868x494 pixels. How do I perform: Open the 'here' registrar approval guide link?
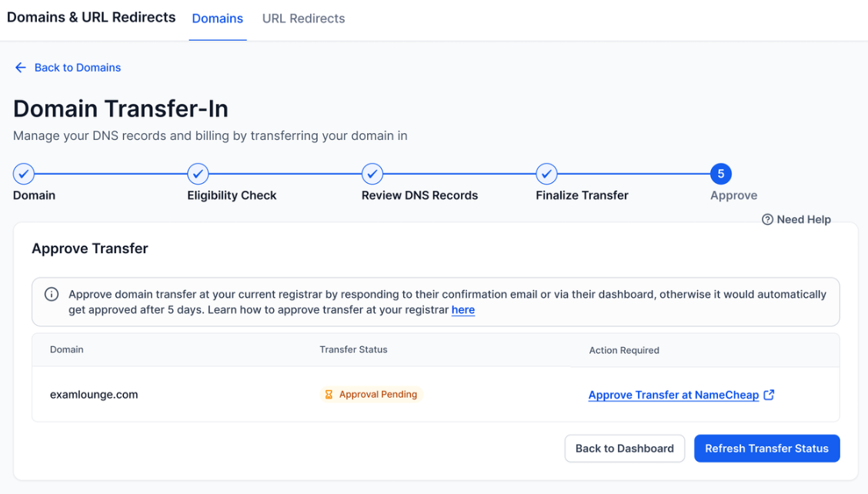click(x=462, y=309)
